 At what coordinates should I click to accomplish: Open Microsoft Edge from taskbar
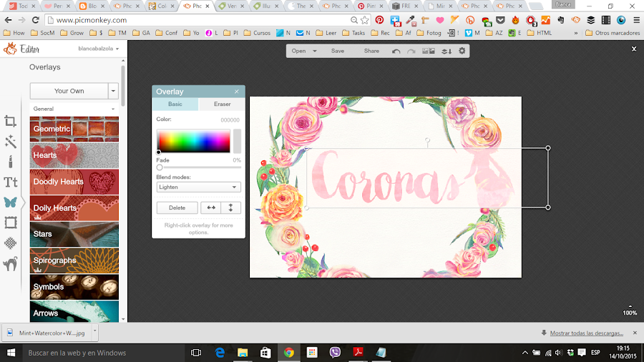click(220, 353)
